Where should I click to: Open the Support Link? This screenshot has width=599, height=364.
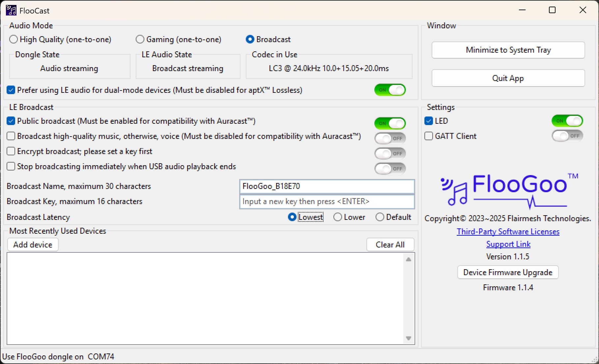tap(508, 244)
